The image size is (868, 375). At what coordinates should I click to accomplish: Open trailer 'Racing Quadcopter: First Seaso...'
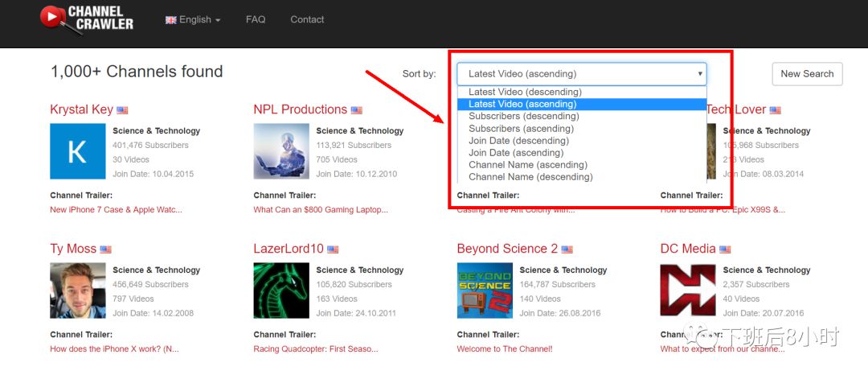pyautogui.click(x=321, y=349)
